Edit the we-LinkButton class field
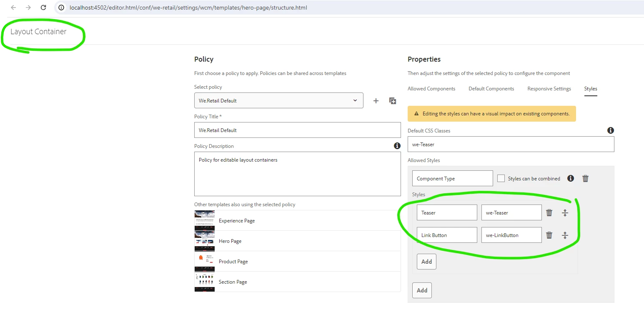Screen dimensions: 644x322 coord(511,235)
